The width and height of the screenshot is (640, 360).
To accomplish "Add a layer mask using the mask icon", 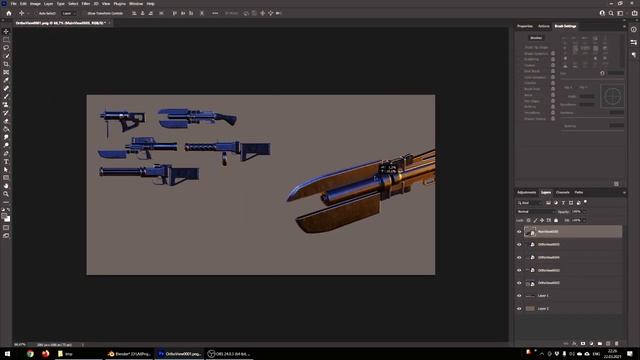I will coord(583,344).
